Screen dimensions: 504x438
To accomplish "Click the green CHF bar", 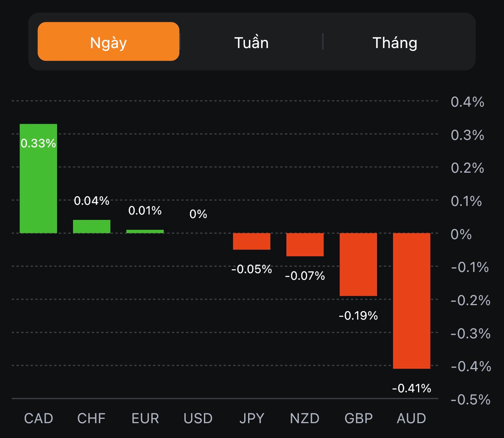I will coord(92,227).
